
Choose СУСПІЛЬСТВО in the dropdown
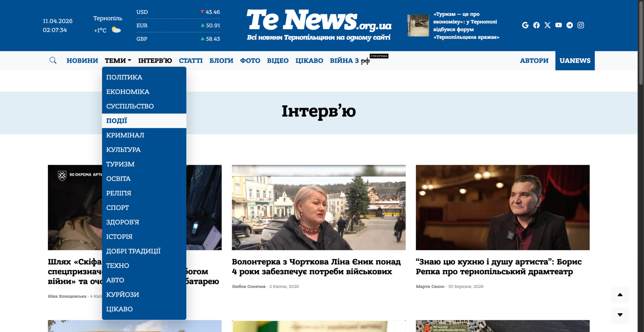click(x=144, y=106)
